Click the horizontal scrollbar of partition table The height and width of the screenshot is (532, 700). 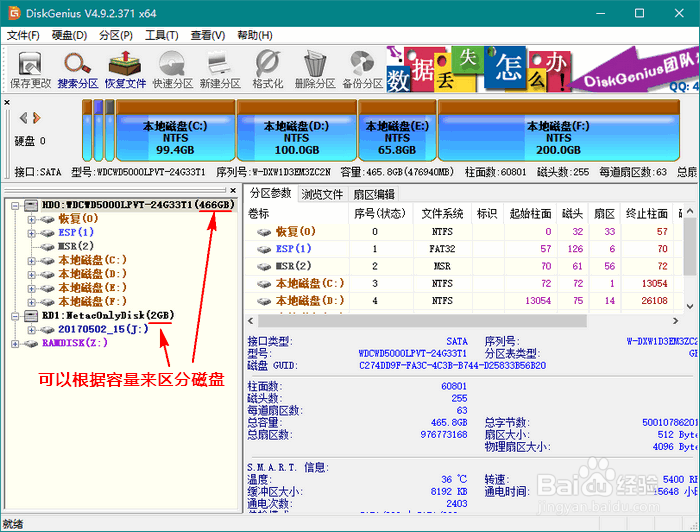click(422, 321)
